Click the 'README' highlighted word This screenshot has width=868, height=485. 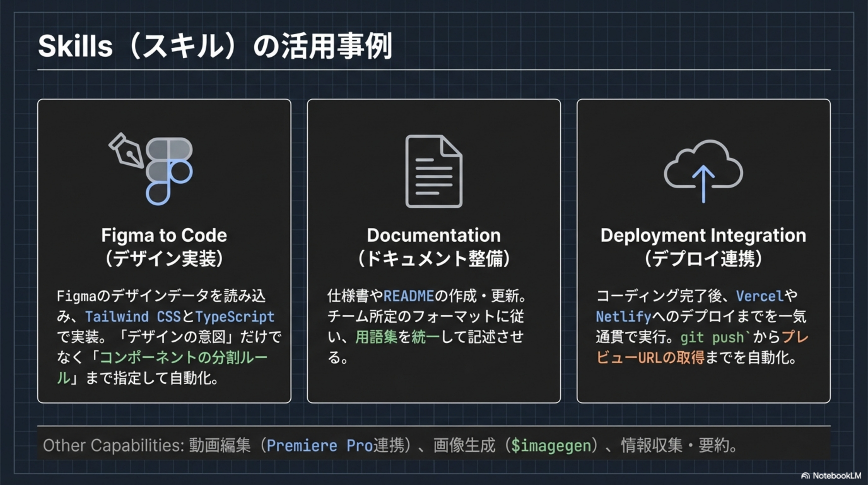(408, 296)
